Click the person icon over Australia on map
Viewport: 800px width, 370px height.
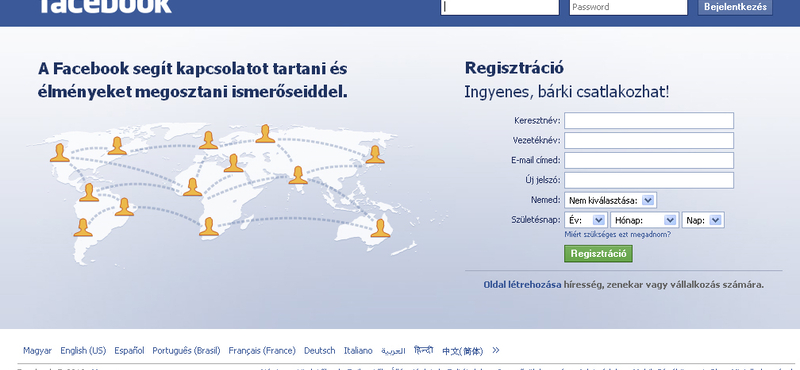point(380,228)
